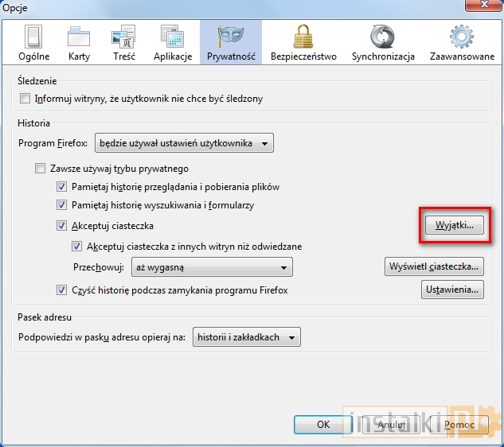Open the Ustawienia settings button

[452, 290]
